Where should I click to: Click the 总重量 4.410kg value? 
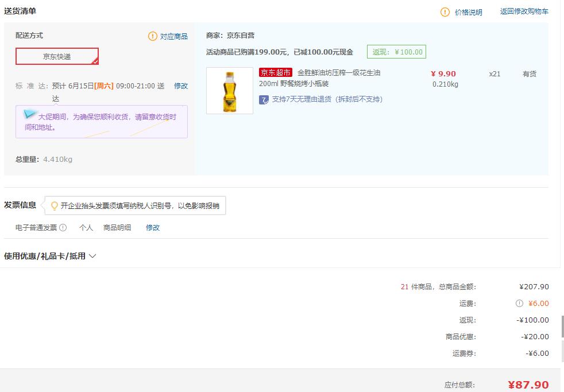click(x=57, y=159)
